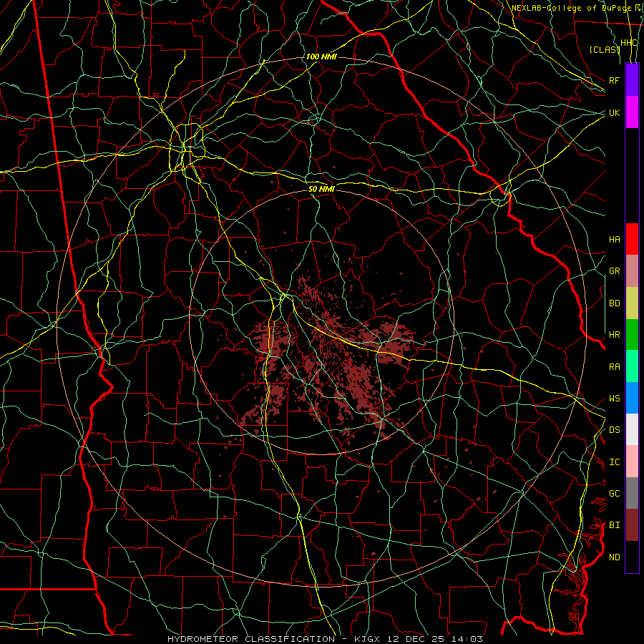Click the GC legend label

tap(614, 494)
